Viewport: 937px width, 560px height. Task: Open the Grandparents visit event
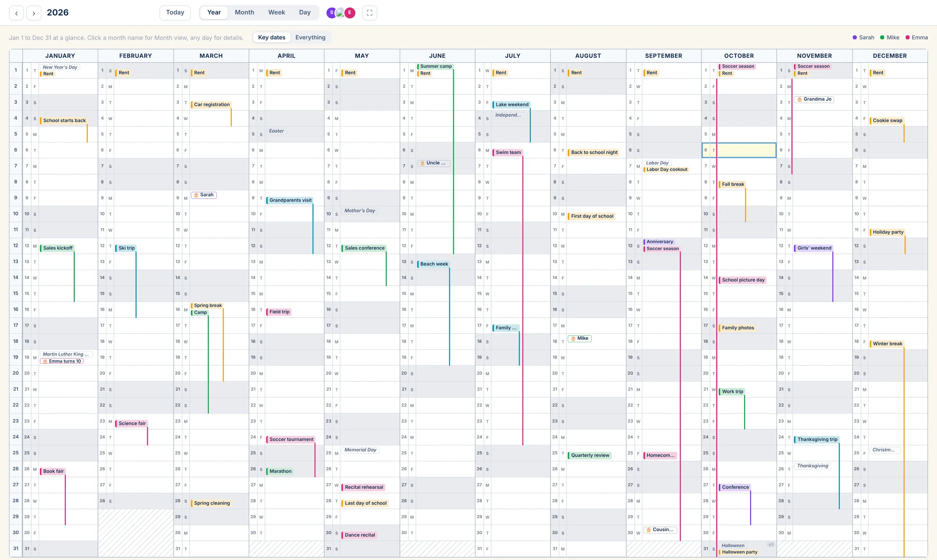tap(290, 200)
